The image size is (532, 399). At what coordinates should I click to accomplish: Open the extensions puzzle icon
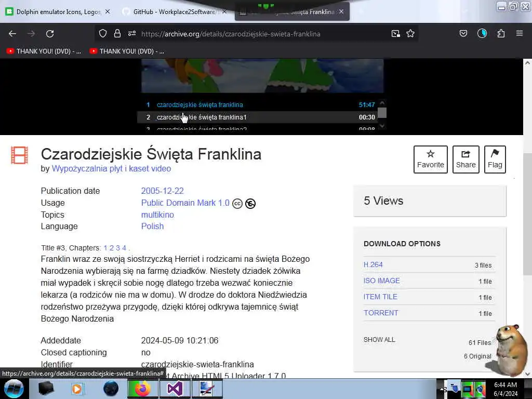click(501, 33)
